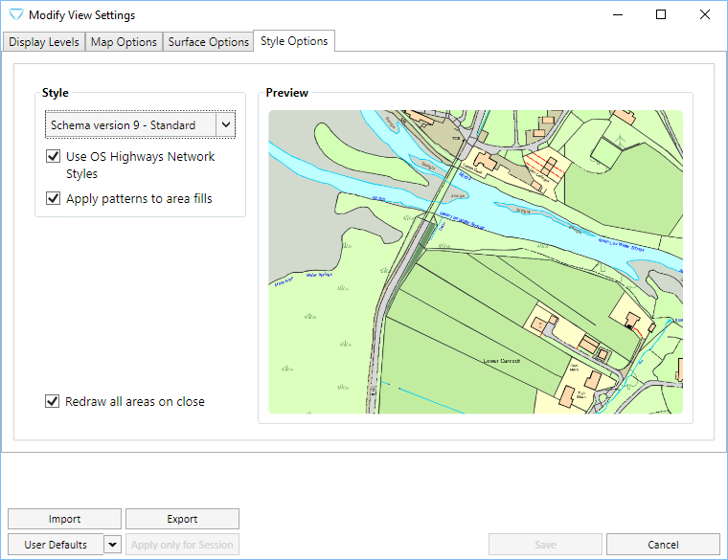Switch to the Display Levels tab

click(x=43, y=42)
